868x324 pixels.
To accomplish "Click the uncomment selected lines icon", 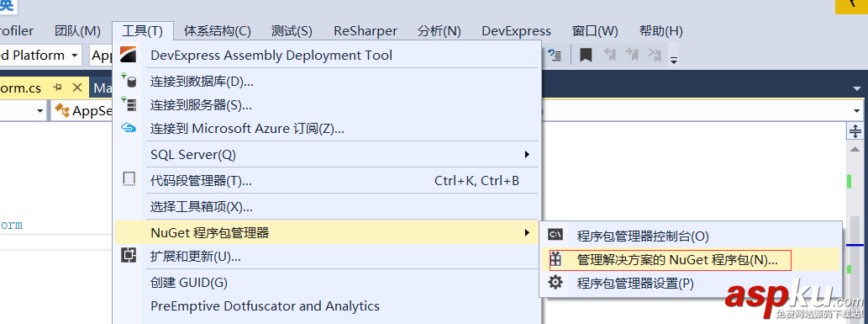I will 555,55.
